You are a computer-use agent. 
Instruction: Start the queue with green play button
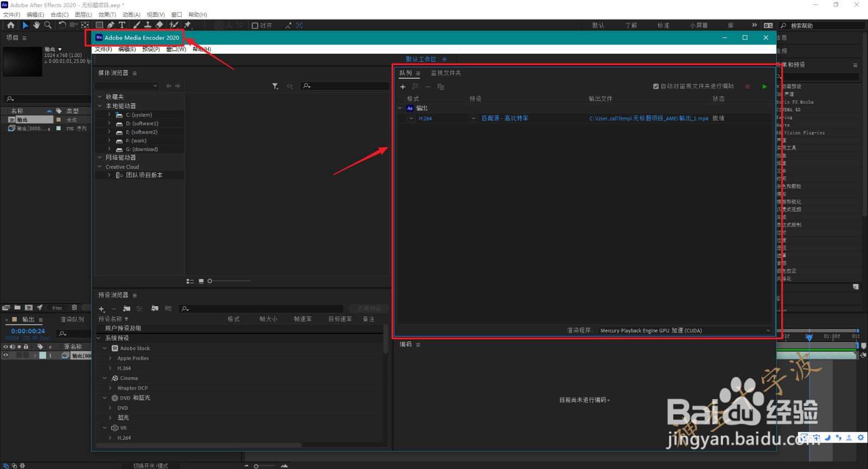pyautogui.click(x=764, y=87)
